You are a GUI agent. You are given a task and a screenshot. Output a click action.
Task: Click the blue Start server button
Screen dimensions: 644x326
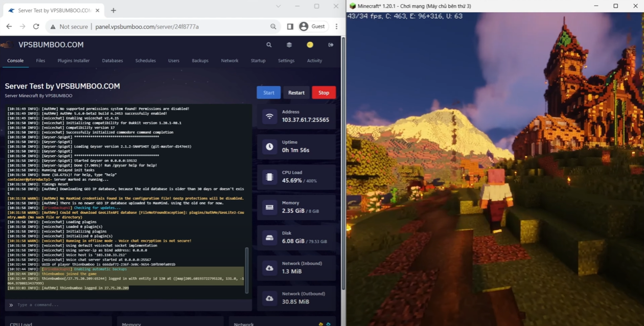coord(269,92)
